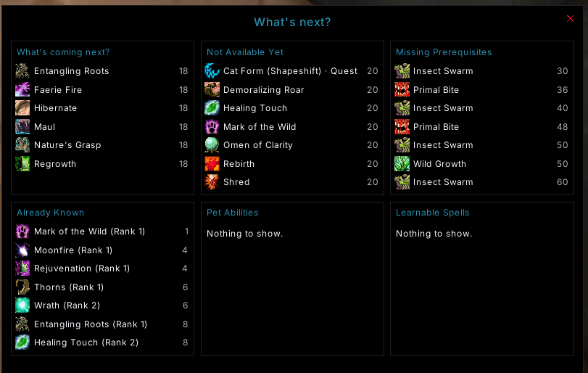Viewport: 588px width, 373px height.
Task: Click the Shred spell icon
Action: coord(212,182)
